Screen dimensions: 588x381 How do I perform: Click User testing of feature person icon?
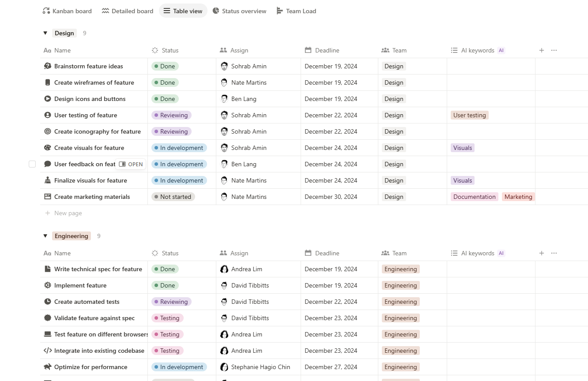[48, 115]
